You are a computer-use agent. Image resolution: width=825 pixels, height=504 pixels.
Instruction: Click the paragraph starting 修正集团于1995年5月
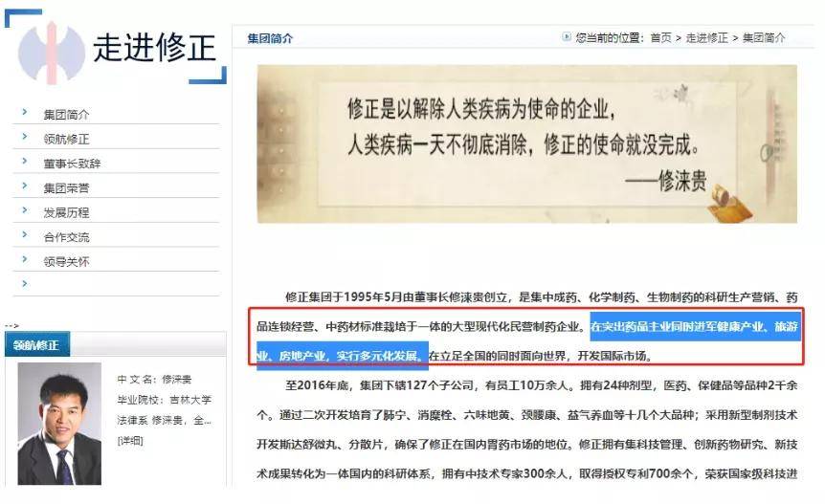[x=526, y=326]
